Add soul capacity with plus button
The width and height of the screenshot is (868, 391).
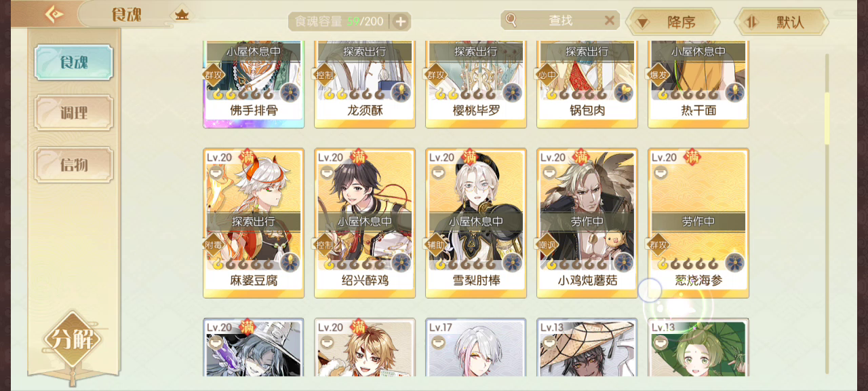401,22
